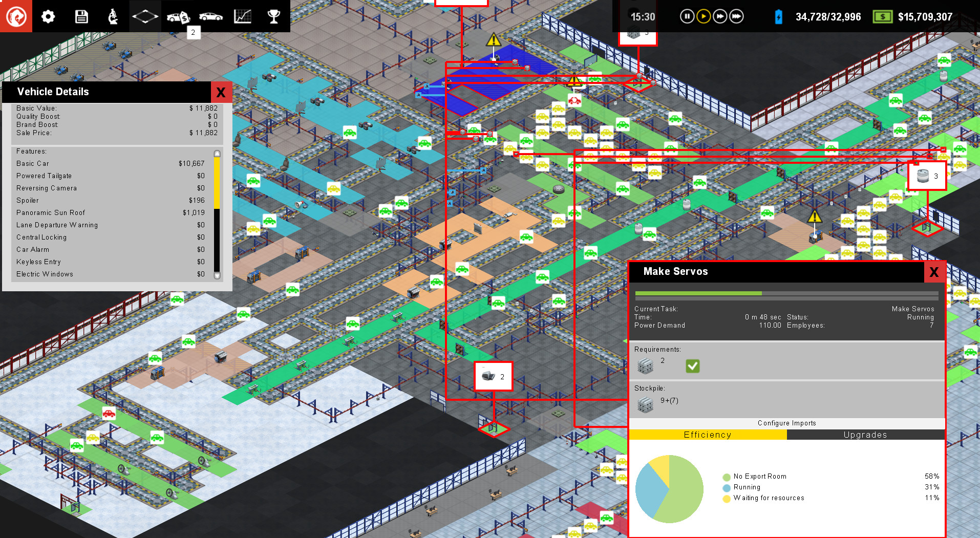Select the Efficiency tab

(x=707, y=435)
